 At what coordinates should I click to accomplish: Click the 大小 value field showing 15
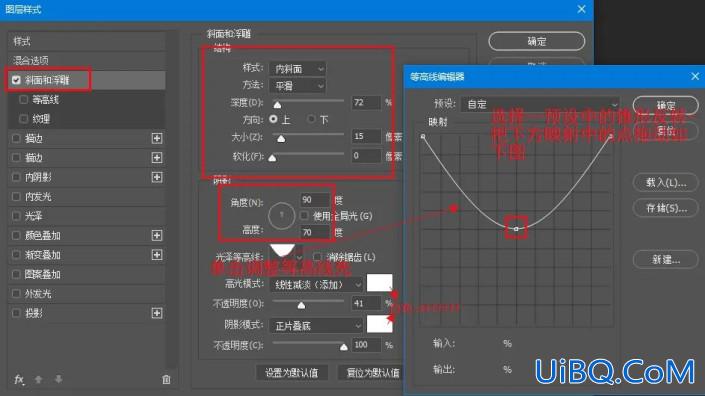point(366,136)
